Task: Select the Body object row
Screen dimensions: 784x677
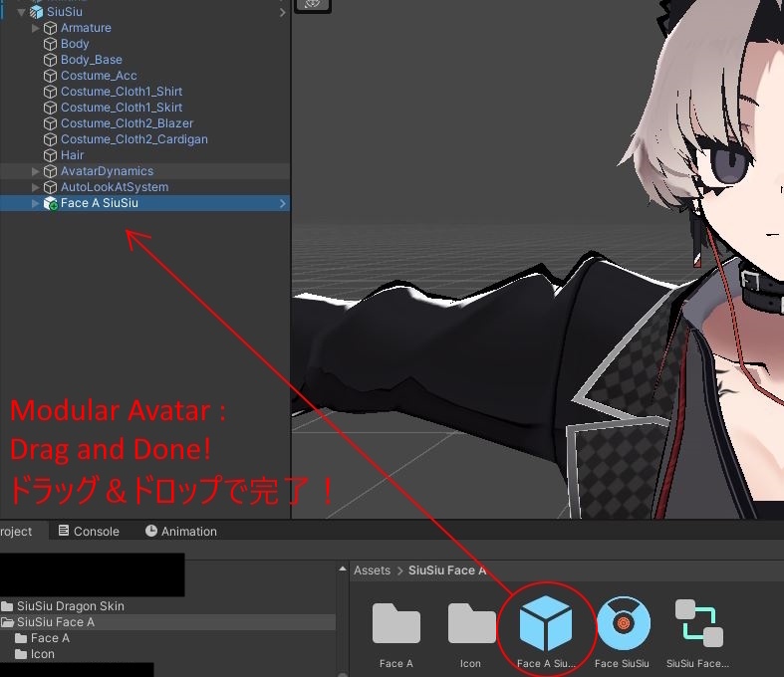Action: 145,44
